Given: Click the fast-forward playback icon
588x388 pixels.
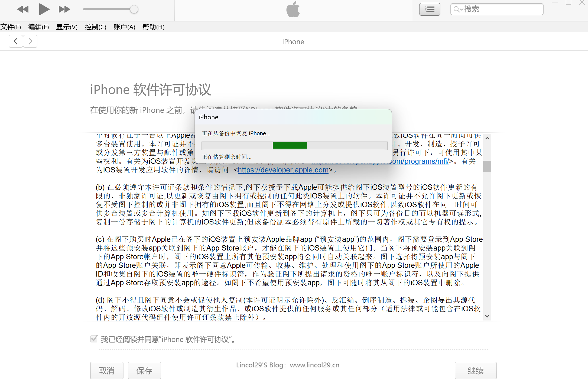Looking at the screenshot, I should tap(64, 9).
